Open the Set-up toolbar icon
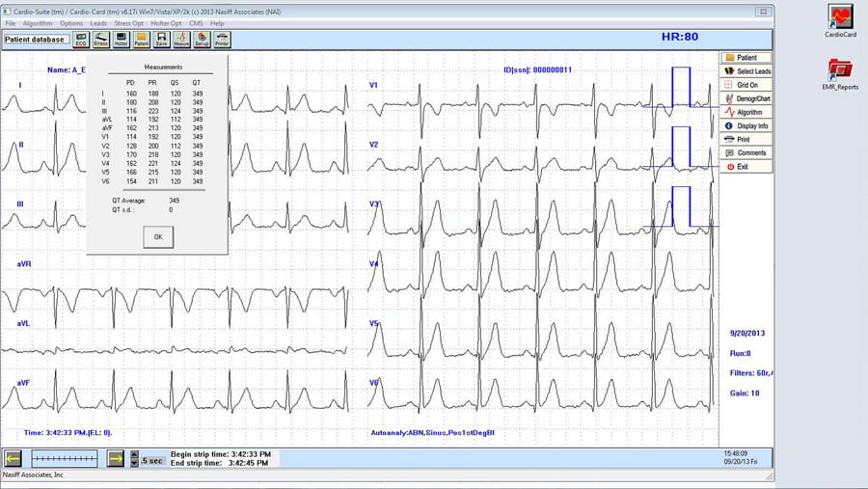This screenshot has height=489, width=868. coord(202,40)
